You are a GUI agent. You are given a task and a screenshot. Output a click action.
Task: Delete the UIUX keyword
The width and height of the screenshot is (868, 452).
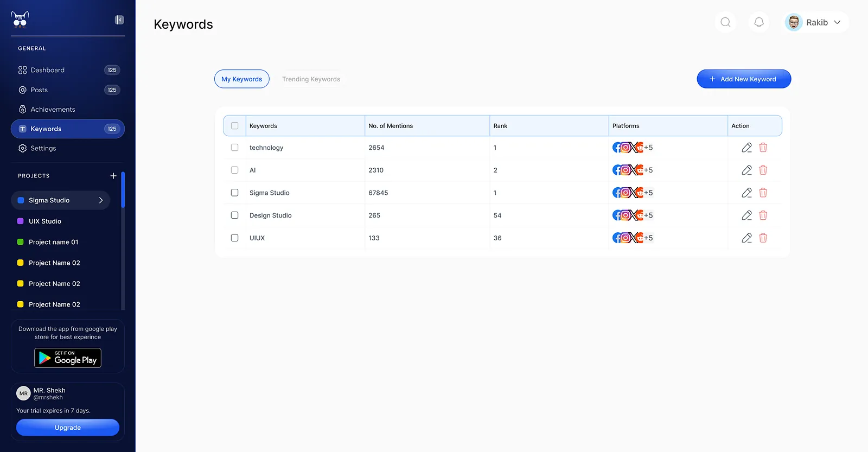[x=763, y=238]
